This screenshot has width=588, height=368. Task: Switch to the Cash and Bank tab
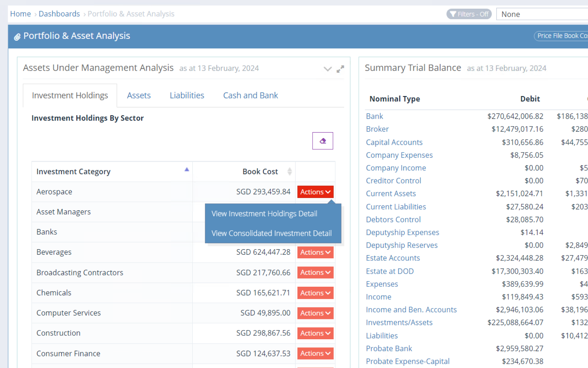point(250,95)
